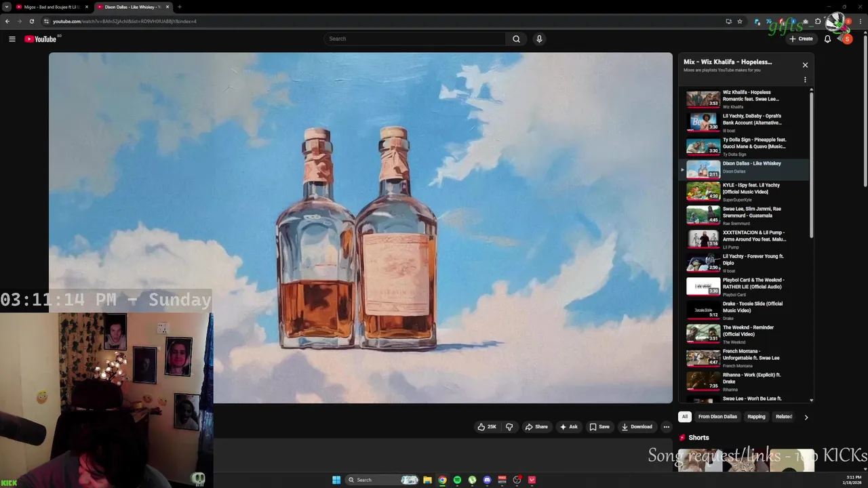Reload the page with the refresh icon
The width and height of the screenshot is (868, 488).
tap(31, 21)
